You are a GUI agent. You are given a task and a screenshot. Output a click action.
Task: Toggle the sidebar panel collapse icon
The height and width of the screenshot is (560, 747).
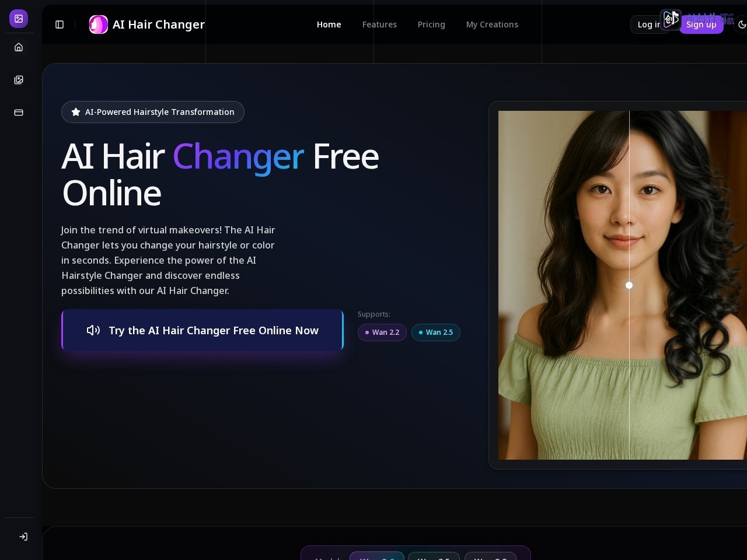click(60, 24)
